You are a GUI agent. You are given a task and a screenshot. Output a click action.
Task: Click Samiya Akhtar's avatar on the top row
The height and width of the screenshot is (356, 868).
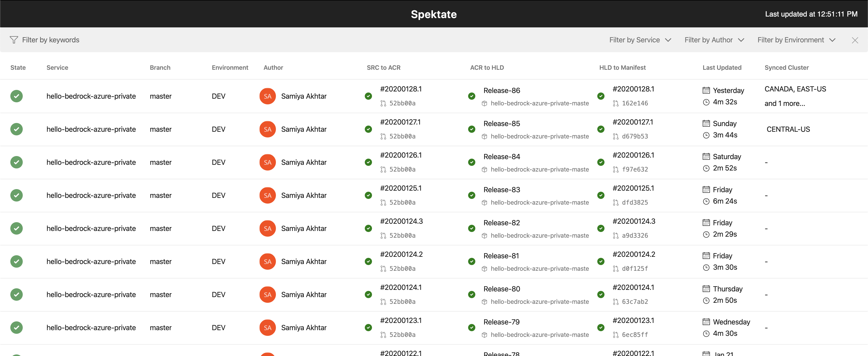coord(268,96)
